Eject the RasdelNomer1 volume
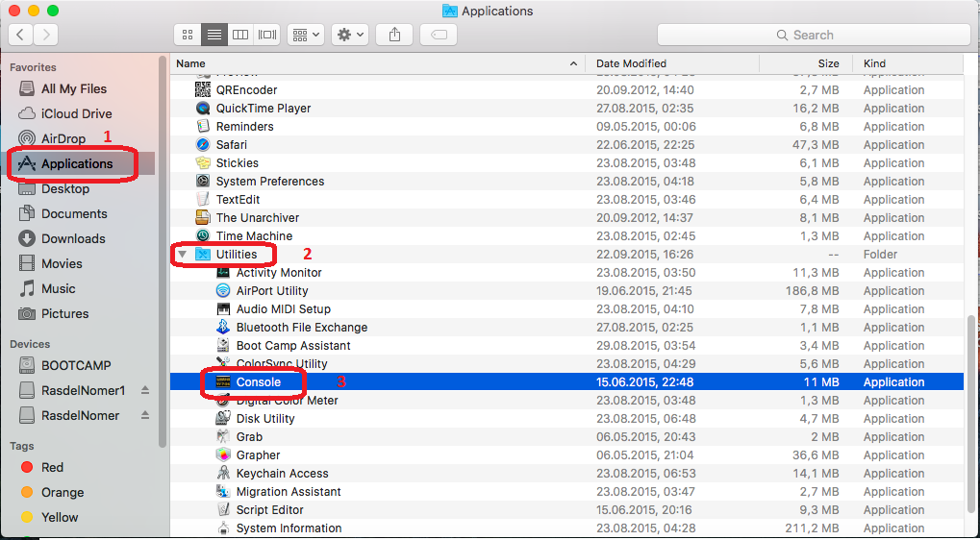Screen dimensions: 980x540 pos(145,390)
